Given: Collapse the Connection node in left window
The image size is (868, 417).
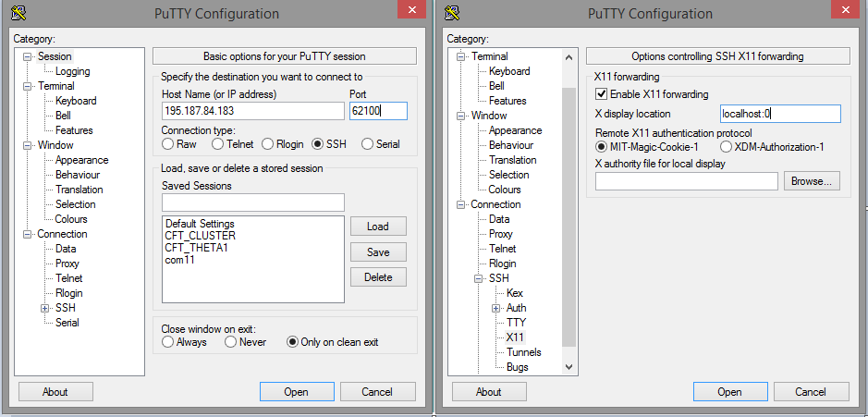Looking at the screenshot, I should point(27,234).
